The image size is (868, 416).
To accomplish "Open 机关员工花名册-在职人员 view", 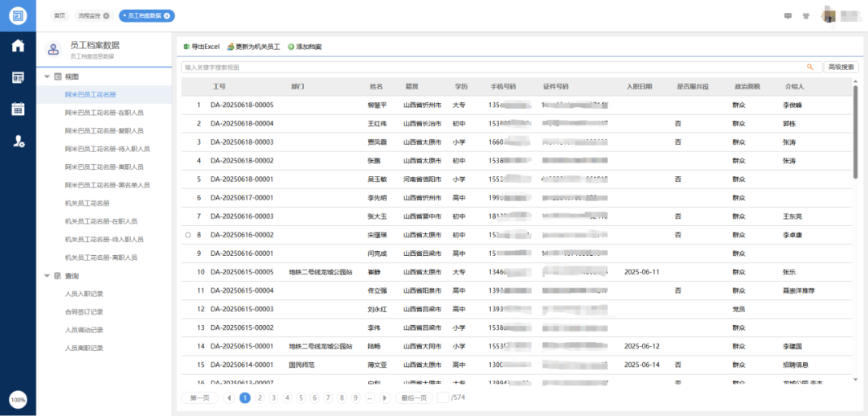I will [100, 221].
